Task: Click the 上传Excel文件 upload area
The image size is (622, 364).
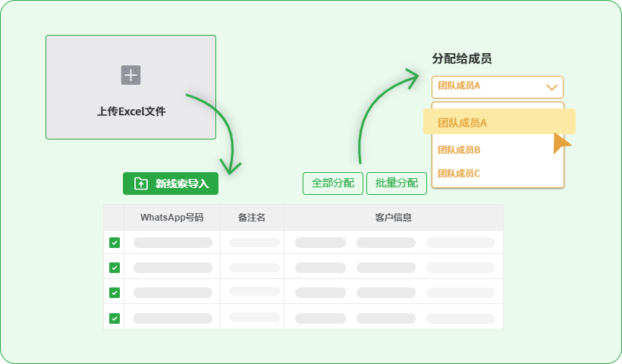Action: pos(130,87)
